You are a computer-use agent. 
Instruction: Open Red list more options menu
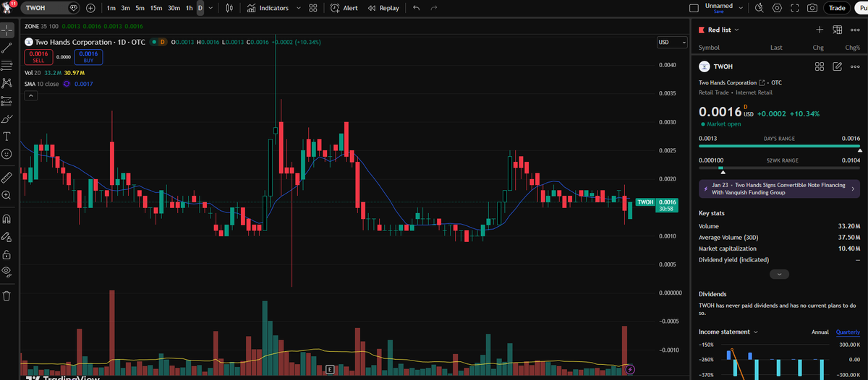855,30
